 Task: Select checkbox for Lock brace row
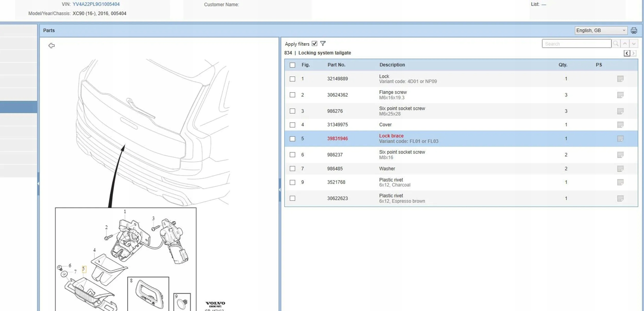pos(292,139)
